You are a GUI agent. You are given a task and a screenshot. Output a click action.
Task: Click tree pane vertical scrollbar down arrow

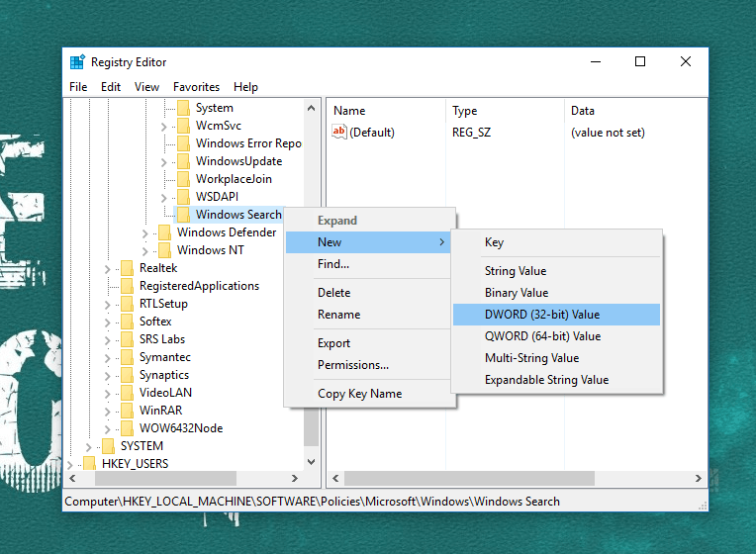coord(311,462)
